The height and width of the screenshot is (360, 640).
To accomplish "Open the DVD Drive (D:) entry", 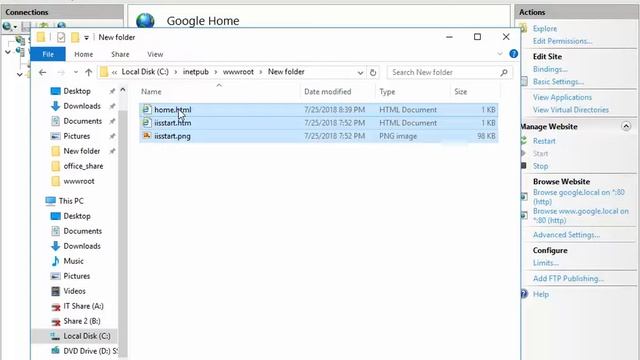I will (x=90, y=351).
